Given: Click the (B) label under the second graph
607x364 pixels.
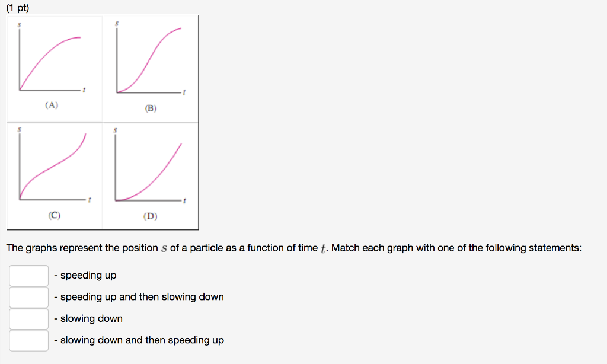Looking at the screenshot, I should pyautogui.click(x=150, y=107).
